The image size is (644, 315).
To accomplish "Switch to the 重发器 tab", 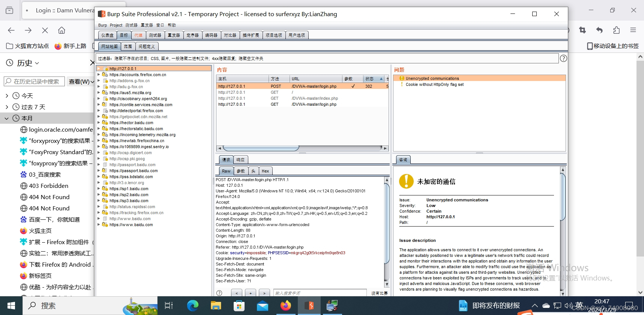I will (174, 35).
